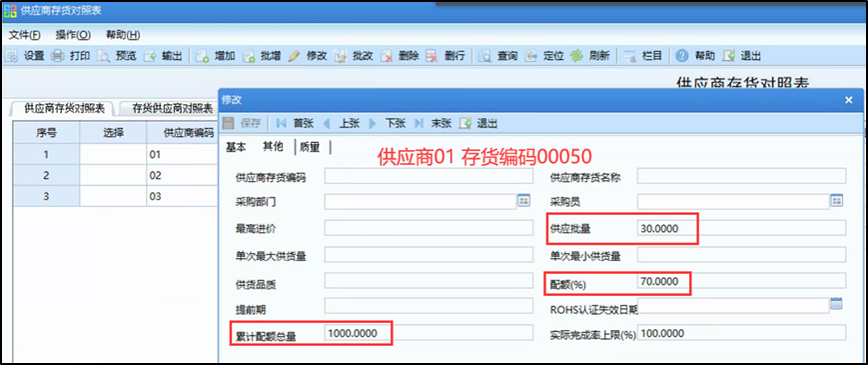Open ROHS认证失效日期 calendar picker
The height and width of the screenshot is (365, 868).
(x=836, y=304)
